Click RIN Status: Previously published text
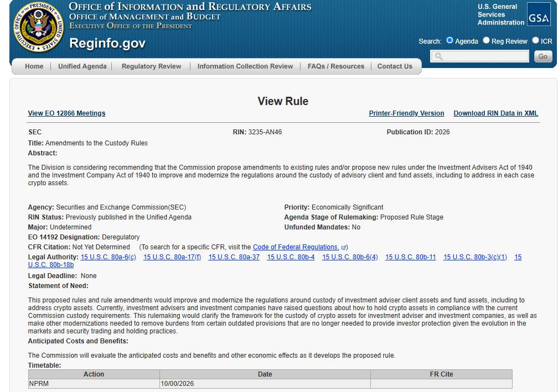The height and width of the screenshot is (392, 558). 110,217
